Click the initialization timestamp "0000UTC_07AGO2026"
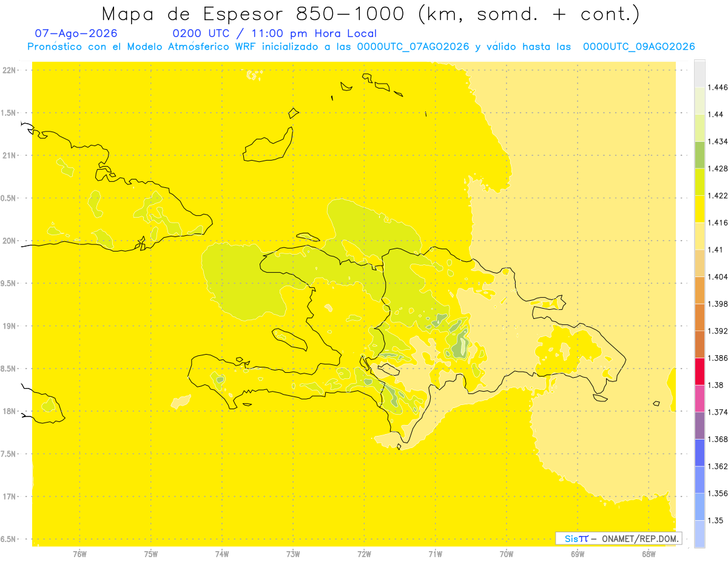Viewport: 728px width, 562px height. pos(413,47)
